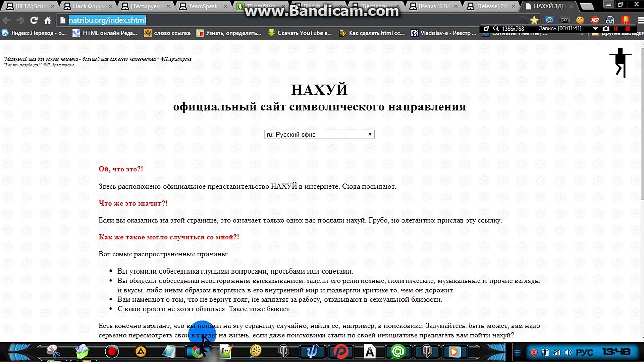Switch to the [Release] 77 tab
Viewport: 644px width, 362px height.
pos(491,6)
